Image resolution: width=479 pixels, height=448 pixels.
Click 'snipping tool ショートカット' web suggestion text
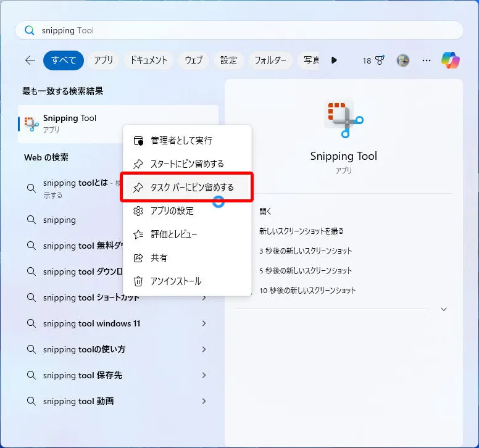click(x=91, y=297)
